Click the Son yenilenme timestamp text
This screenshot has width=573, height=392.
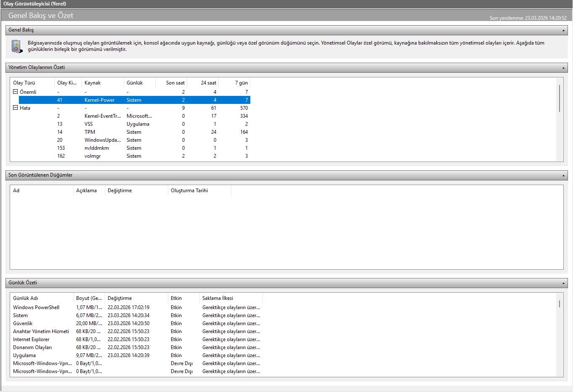528,18
